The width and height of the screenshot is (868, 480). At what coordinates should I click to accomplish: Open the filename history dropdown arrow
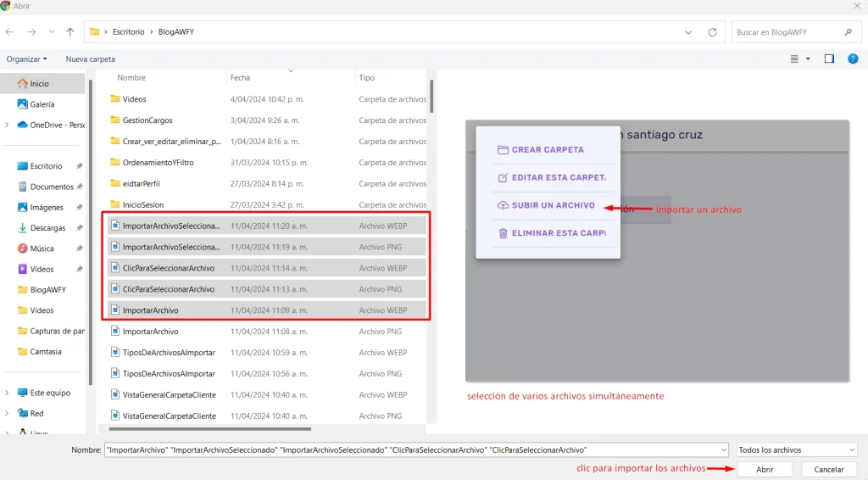(723, 450)
